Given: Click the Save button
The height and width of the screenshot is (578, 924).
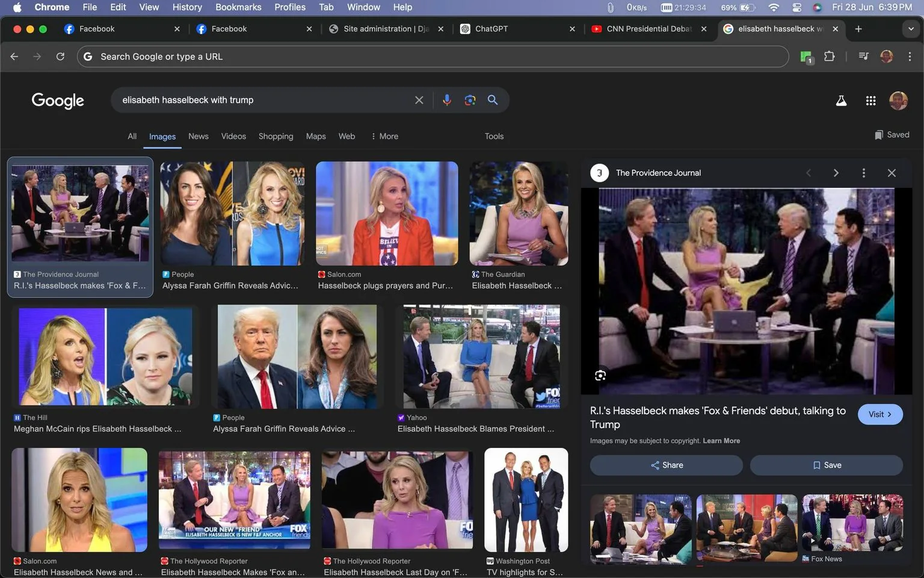Looking at the screenshot, I should pos(826,465).
